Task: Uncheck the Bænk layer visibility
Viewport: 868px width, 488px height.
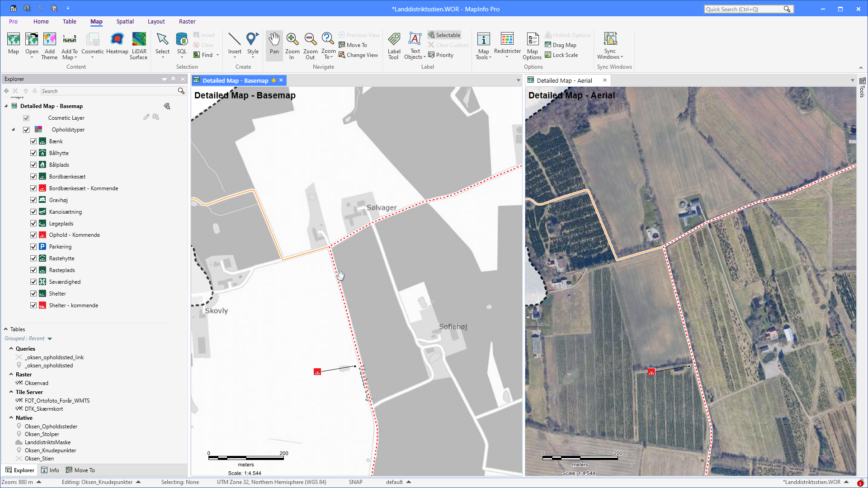Action: 33,141
